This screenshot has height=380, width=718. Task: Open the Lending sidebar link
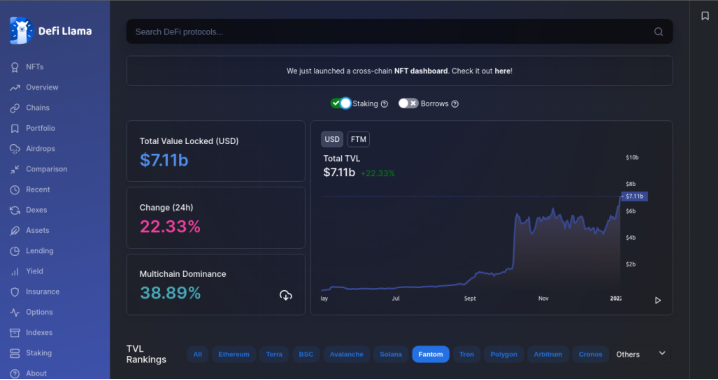pos(39,251)
